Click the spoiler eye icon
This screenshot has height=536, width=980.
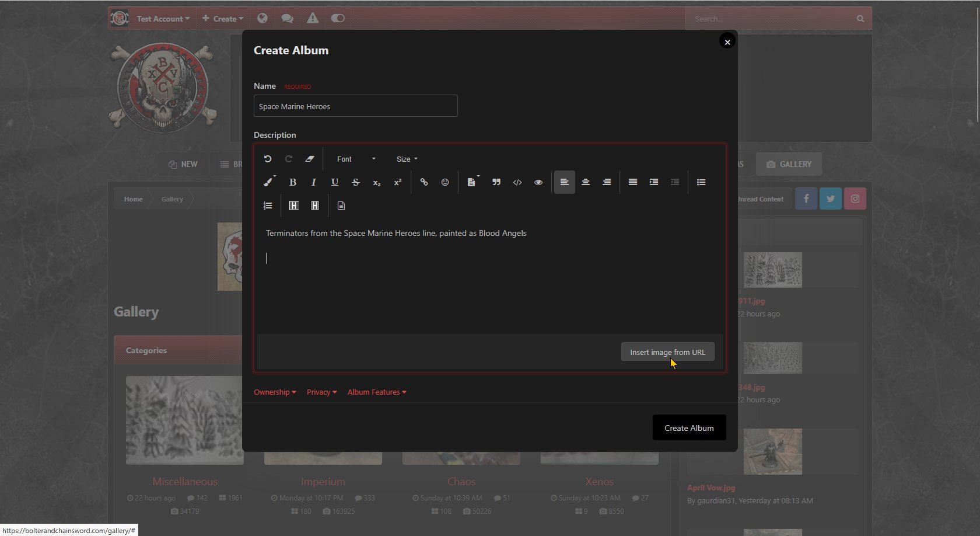(x=538, y=182)
